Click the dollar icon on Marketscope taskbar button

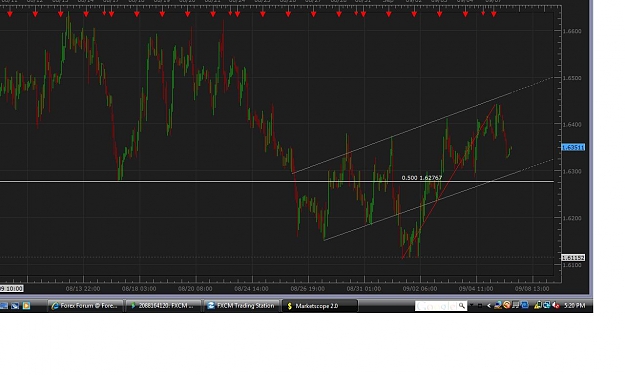(290, 306)
